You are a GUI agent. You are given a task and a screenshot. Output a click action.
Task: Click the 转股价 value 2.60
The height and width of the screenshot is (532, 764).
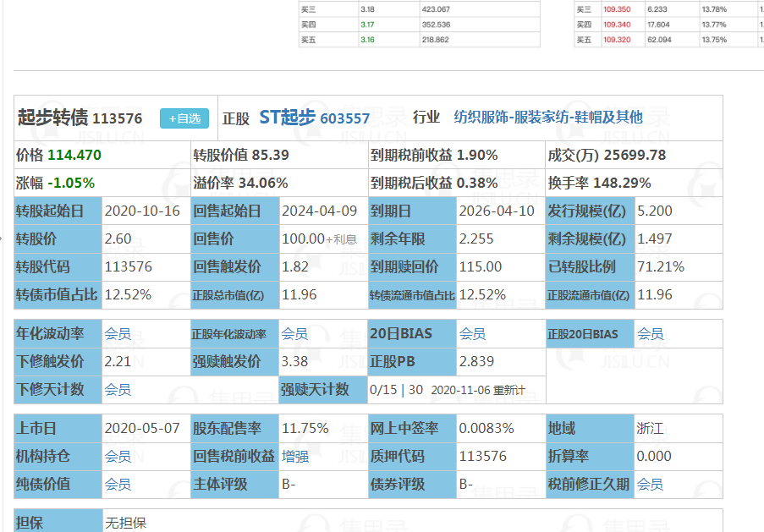pos(118,239)
